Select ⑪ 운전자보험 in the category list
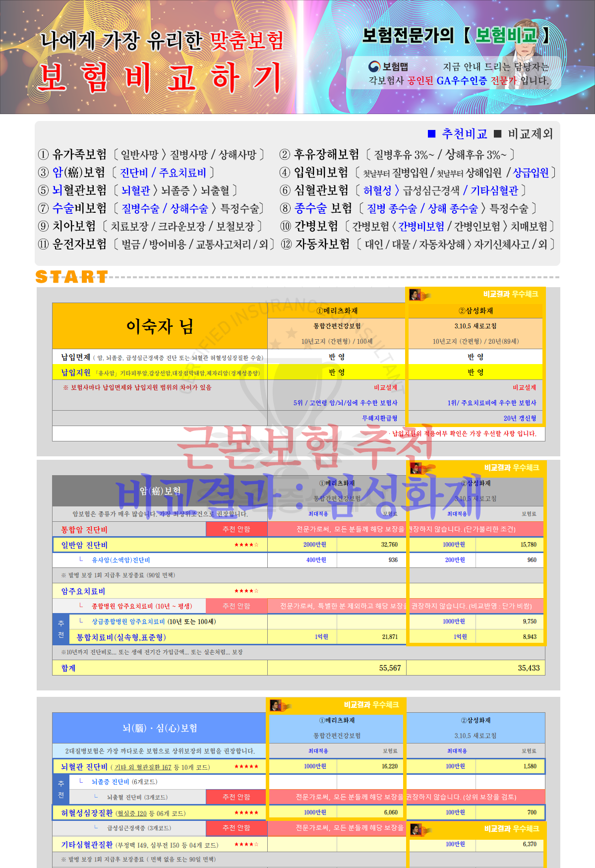The height and width of the screenshot is (868, 595). pos(72,244)
